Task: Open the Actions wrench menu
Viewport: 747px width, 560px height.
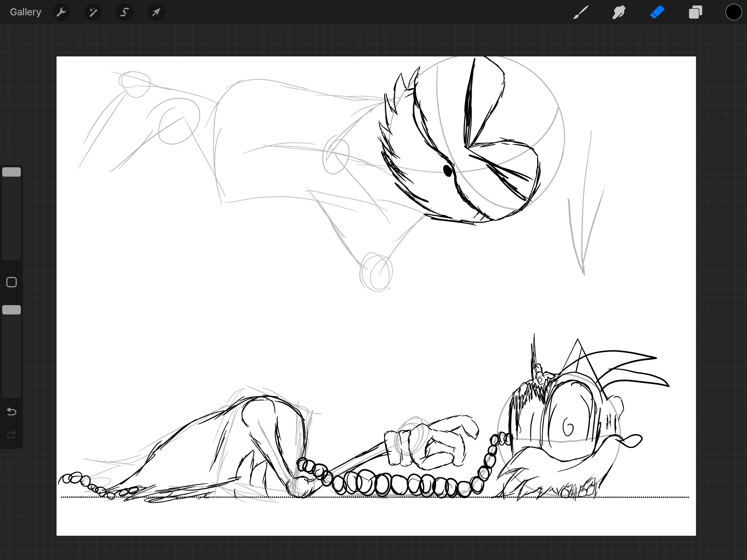Action: coord(61,13)
